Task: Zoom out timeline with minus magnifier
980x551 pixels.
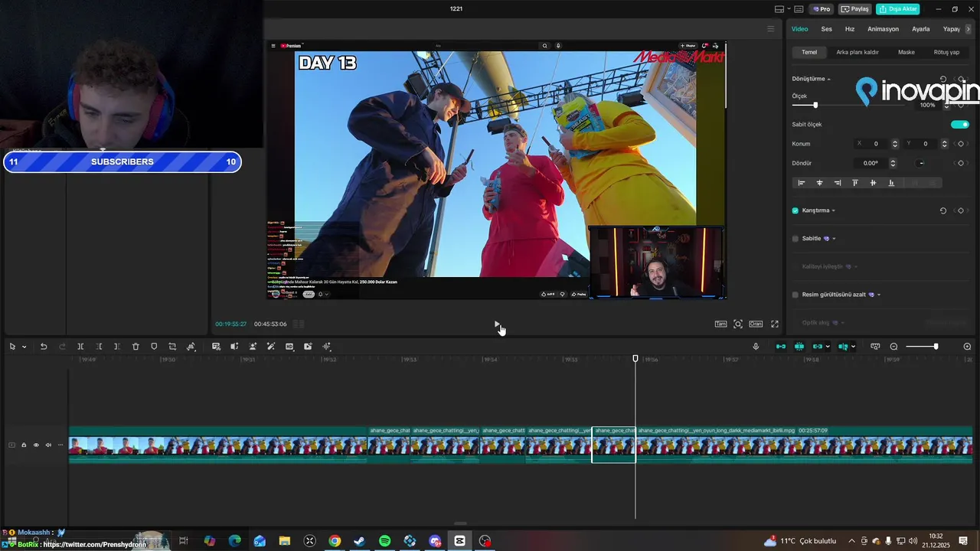Action: [893, 347]
